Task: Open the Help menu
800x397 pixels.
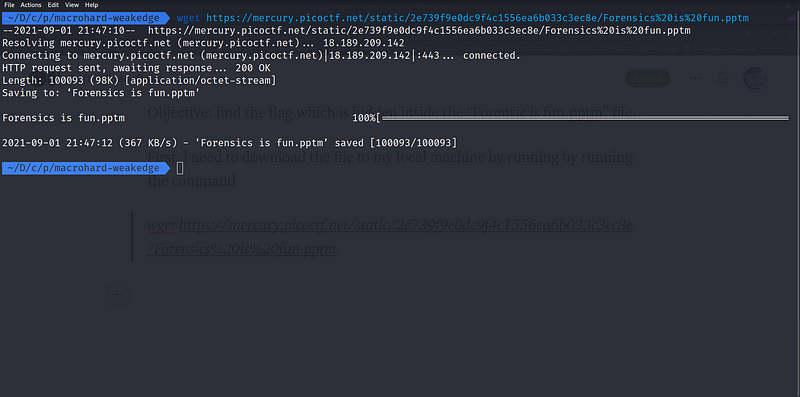Action: 92,5
